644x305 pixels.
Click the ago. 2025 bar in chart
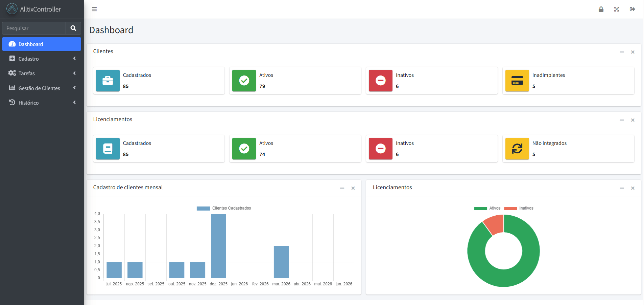[135, 270]
